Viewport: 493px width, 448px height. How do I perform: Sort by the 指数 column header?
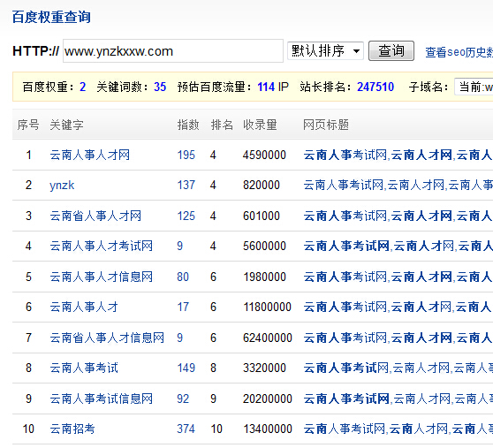(x=188, y=125)
